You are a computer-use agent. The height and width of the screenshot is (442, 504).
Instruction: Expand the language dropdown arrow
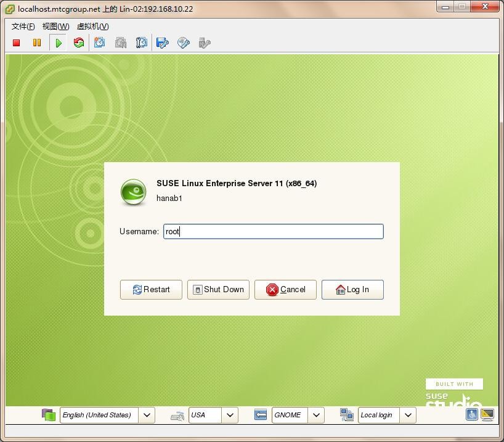coord(147,415)
